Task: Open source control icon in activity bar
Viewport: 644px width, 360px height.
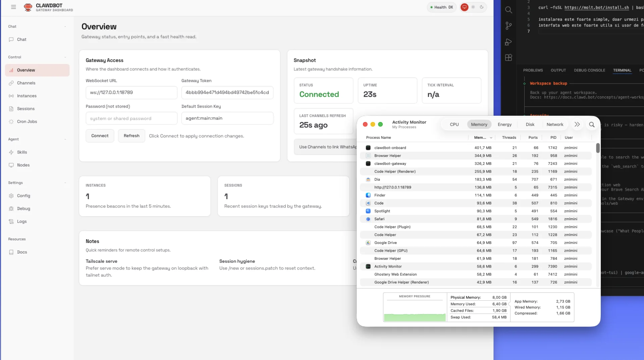Action: click(508, 26)
